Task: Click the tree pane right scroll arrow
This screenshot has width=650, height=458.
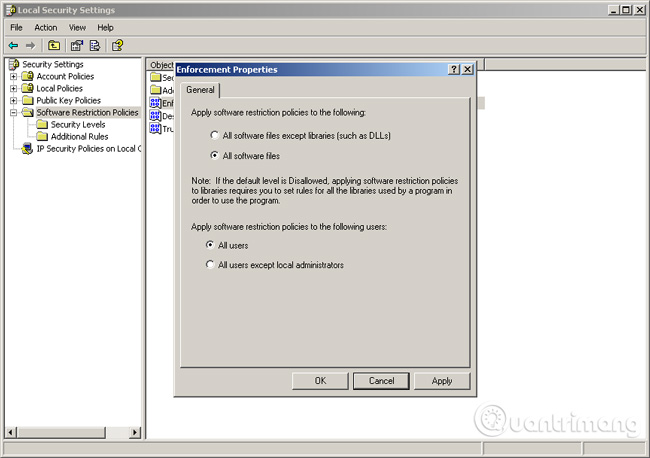Action: coord(134,432)
